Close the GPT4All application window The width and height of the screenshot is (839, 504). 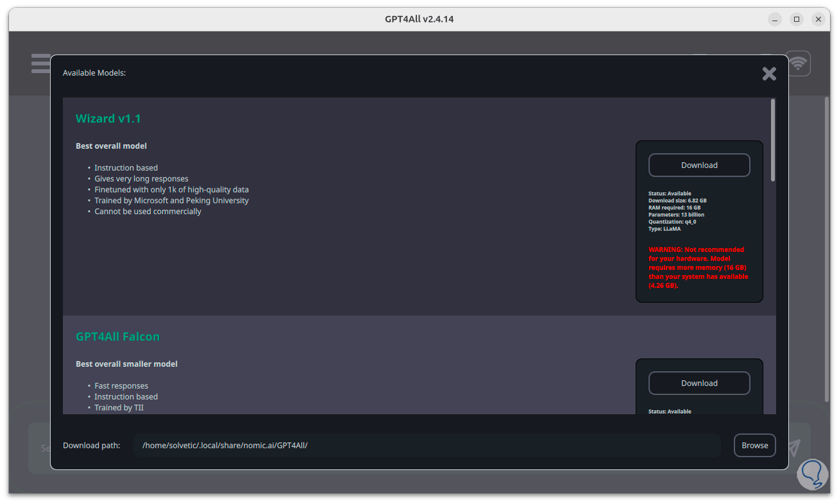pyautogui.click(x=818, y=19)
